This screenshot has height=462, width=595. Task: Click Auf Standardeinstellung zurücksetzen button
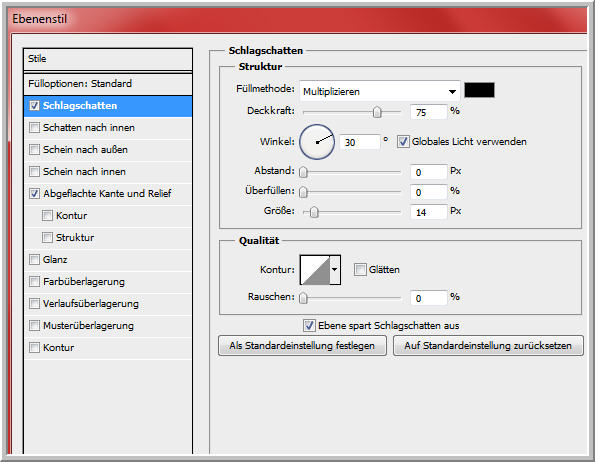[488, 346]
